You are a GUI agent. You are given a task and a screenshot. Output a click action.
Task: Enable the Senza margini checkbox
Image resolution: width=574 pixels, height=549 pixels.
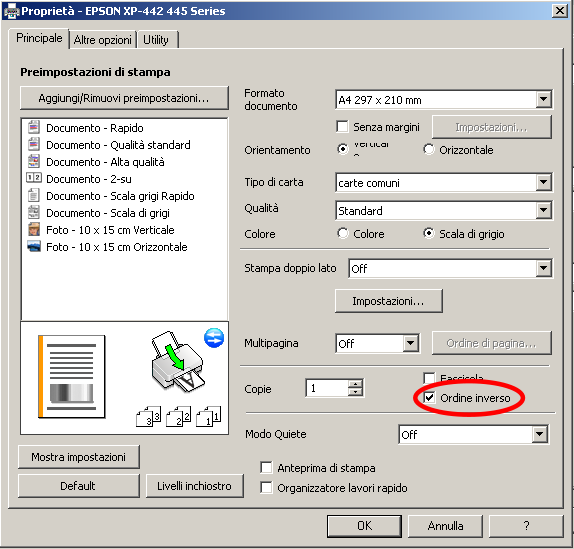[342, 127]
